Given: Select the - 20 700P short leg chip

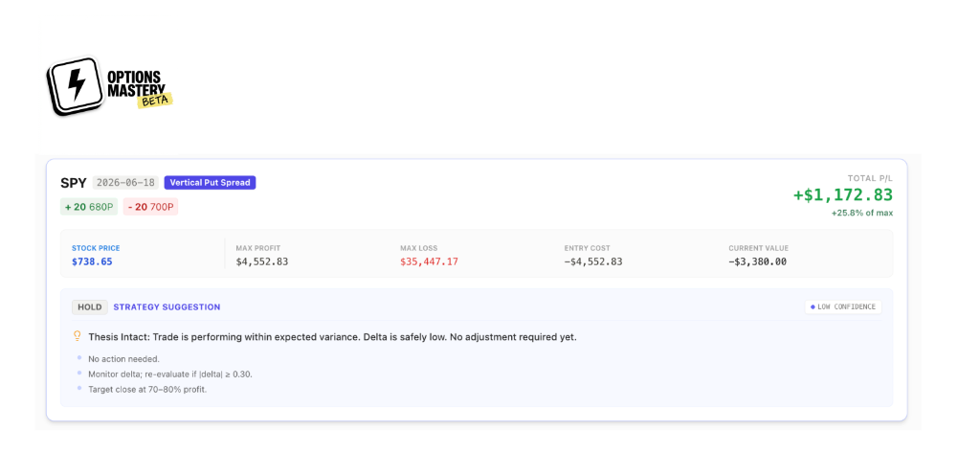Looking at the screenshot, I should point(150,207).
